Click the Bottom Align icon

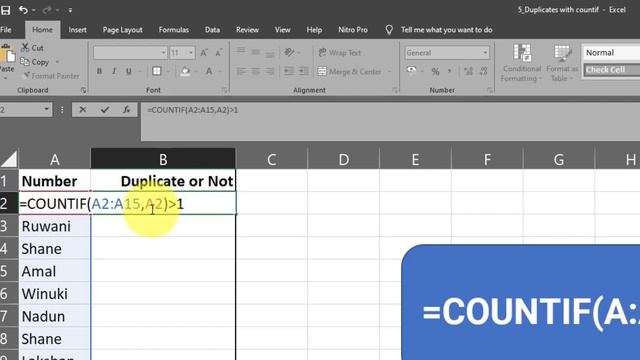[270, 53]
